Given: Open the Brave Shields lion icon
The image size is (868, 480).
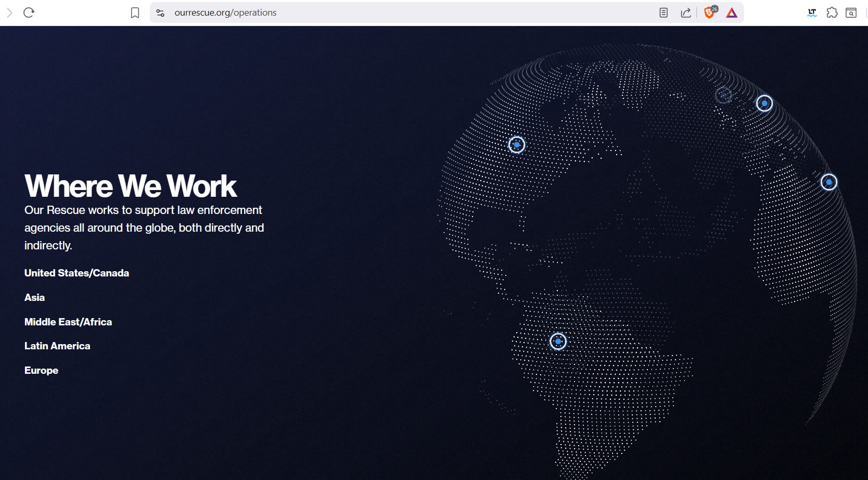Looking at the screenshot, I should pyautogui.click(x=710, y=12).
